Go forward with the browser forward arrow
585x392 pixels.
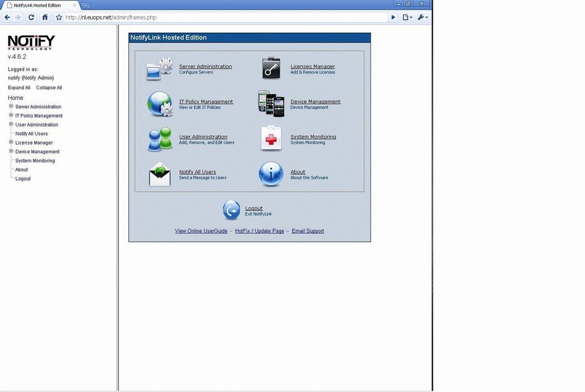point(18,17)
